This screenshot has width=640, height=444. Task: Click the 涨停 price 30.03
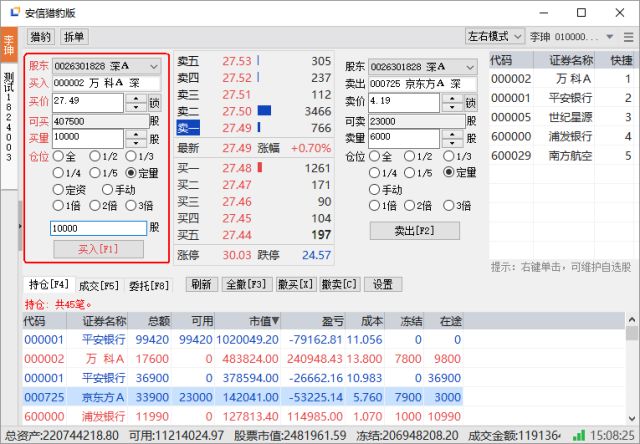[237, 255]
